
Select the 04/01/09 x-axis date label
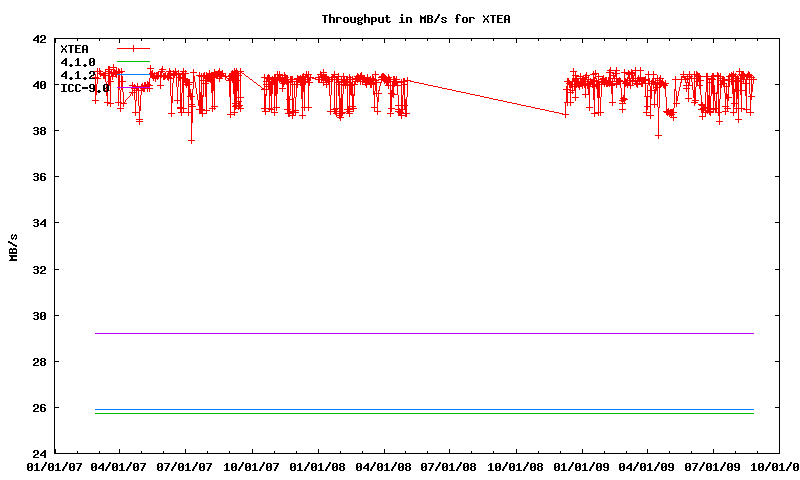[648, 466]
